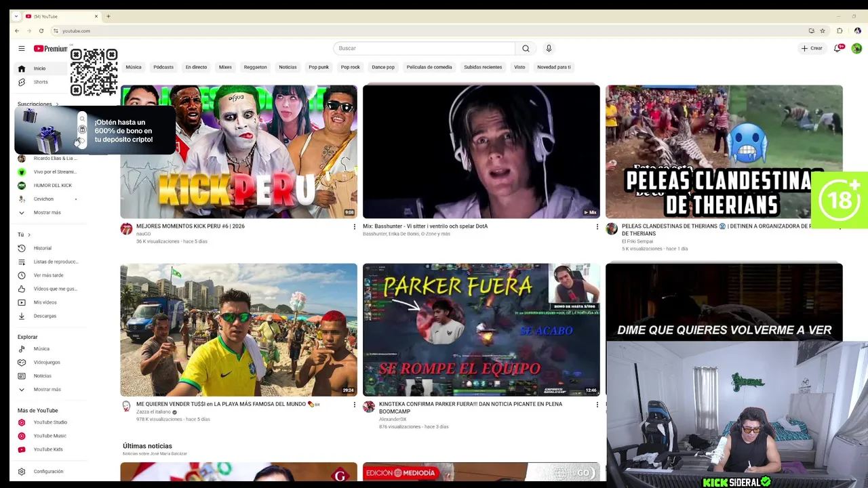
Task: Open Inicio in the sidebar
Action: [x=40, y=68]
